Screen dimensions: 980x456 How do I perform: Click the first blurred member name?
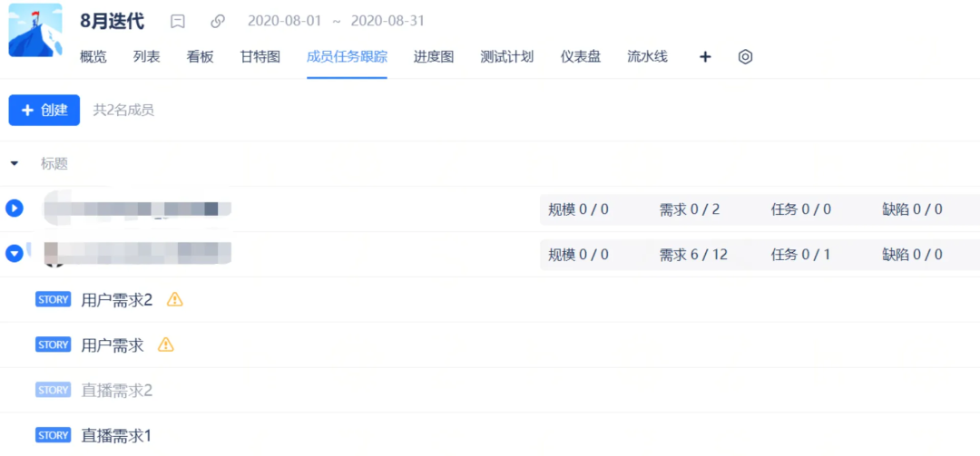pos(138,209)
